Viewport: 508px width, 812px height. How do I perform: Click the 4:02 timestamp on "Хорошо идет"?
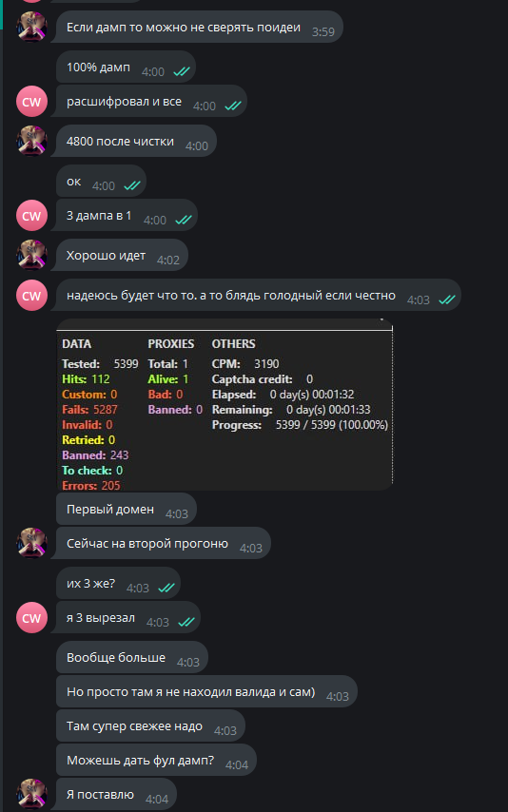[x=168, y=260]
